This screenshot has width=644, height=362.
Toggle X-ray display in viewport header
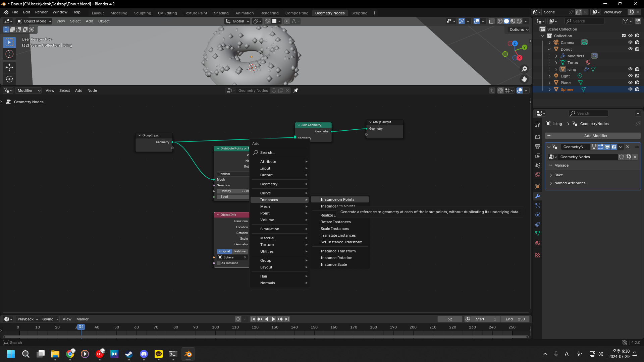492,21
